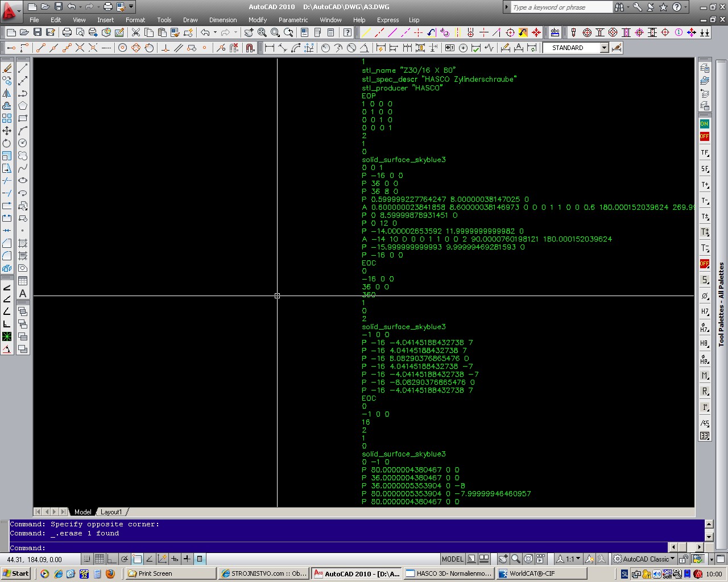Image resolution: width=728 pixels, height=582 pixels.
Task: Toggle the upper red OFF button in right toolbar
Action: pyautogui.click(x=705, y=136)
